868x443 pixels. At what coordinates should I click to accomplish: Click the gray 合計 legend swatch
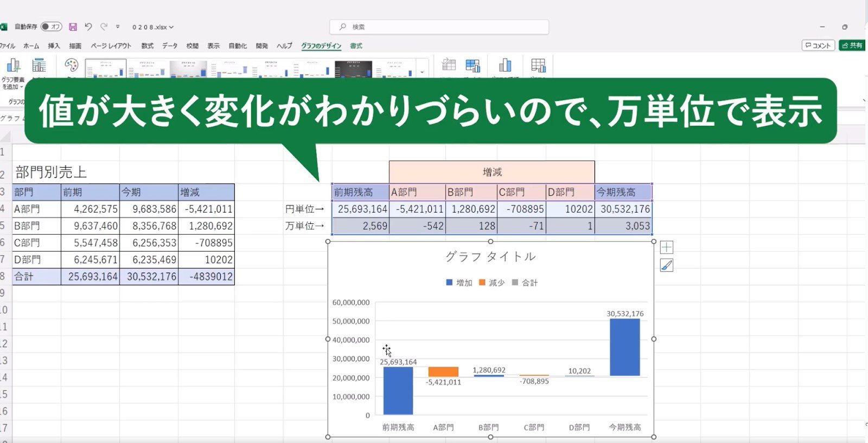tap(515, 283)
